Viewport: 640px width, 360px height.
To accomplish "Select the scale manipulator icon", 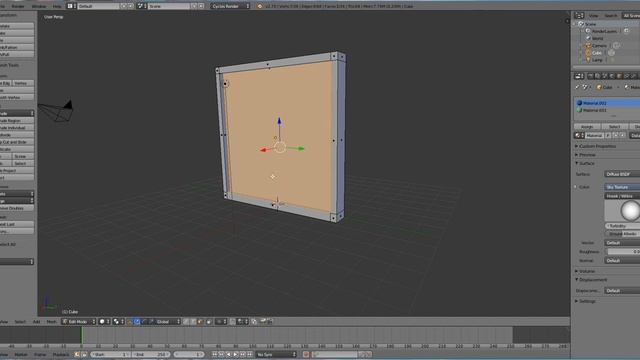I will tap(151, 322).
